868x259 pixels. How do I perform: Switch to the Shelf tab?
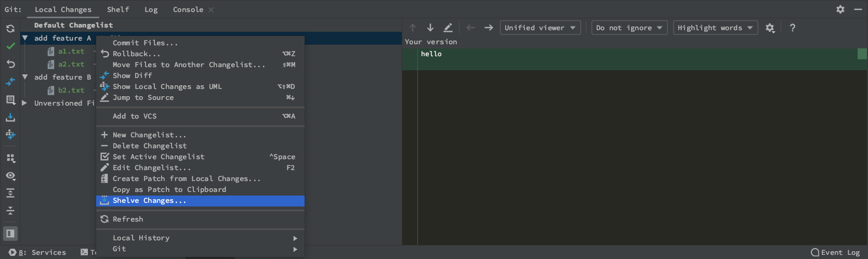118,9
